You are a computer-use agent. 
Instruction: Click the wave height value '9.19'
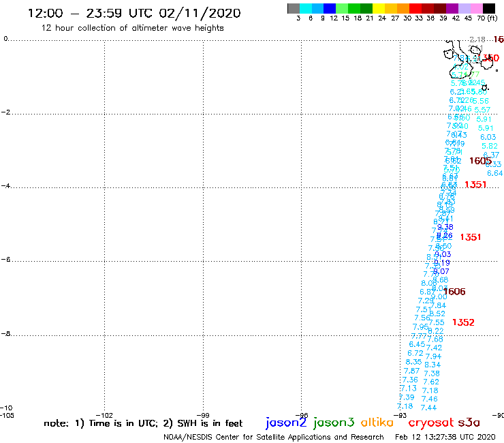click(442, 263)
